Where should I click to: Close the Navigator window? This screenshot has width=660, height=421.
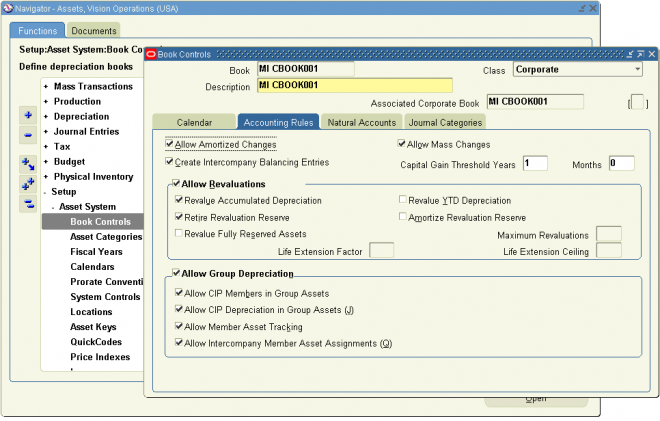[x=593, y=8]
